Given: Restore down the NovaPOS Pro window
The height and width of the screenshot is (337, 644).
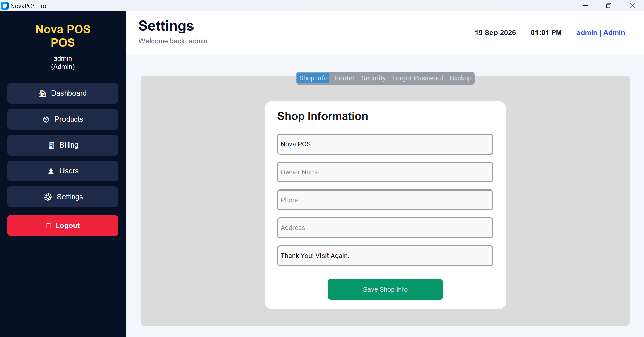Looking at the screenshot, I should 609,6.
